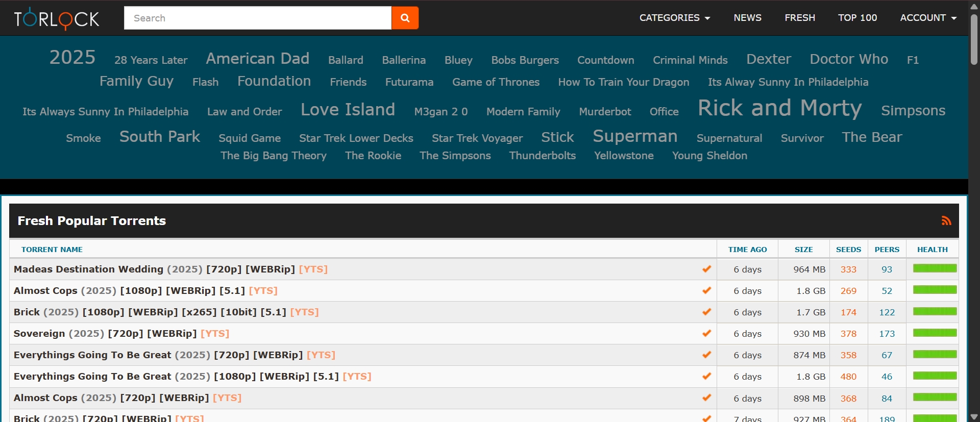Open Almost Cops 720p WEBRip torrent

click(128, 398)
